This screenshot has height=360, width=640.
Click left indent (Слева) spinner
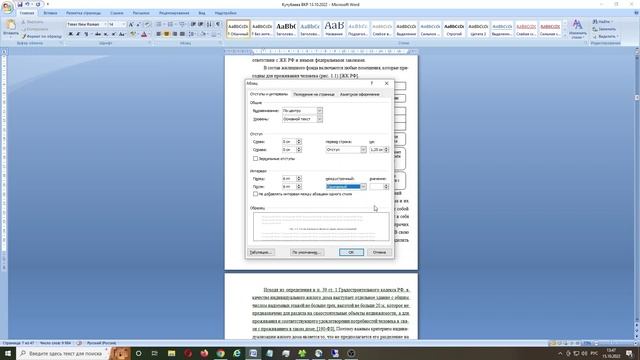[299, 142]
